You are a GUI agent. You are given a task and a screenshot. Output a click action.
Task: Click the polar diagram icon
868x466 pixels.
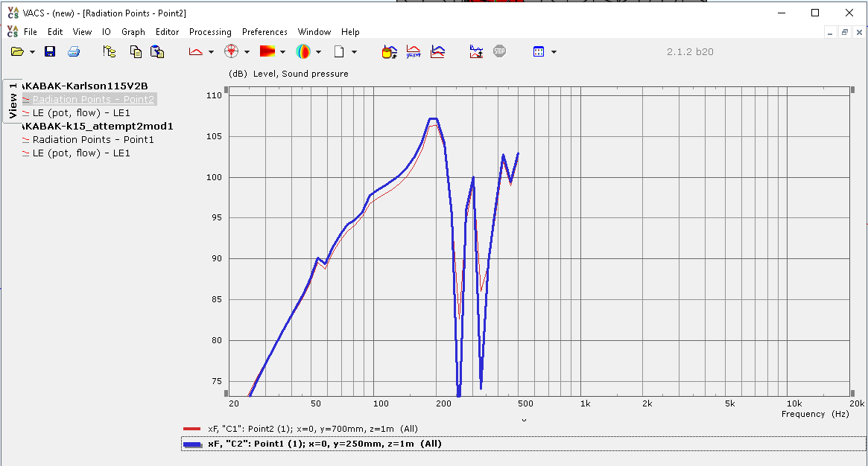click(232, 51)
